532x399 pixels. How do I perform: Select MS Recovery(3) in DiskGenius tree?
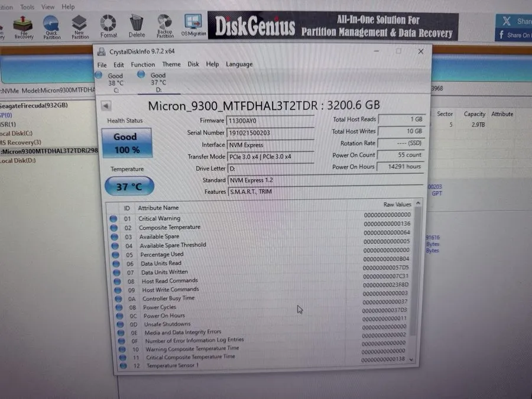(x=21, y=142)
